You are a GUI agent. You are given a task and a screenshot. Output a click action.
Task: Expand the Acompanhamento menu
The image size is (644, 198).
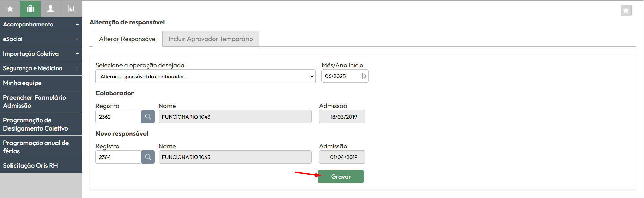coord(77,24)
